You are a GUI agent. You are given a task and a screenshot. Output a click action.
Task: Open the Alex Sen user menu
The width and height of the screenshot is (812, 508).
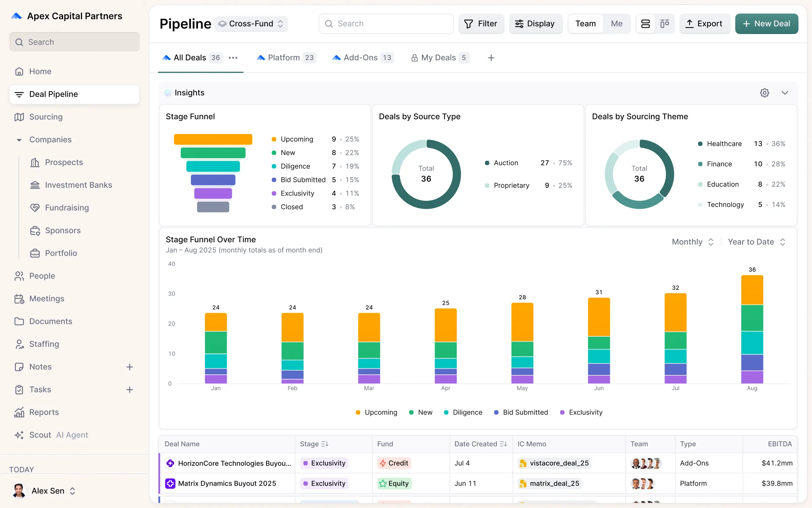point(44,491)
